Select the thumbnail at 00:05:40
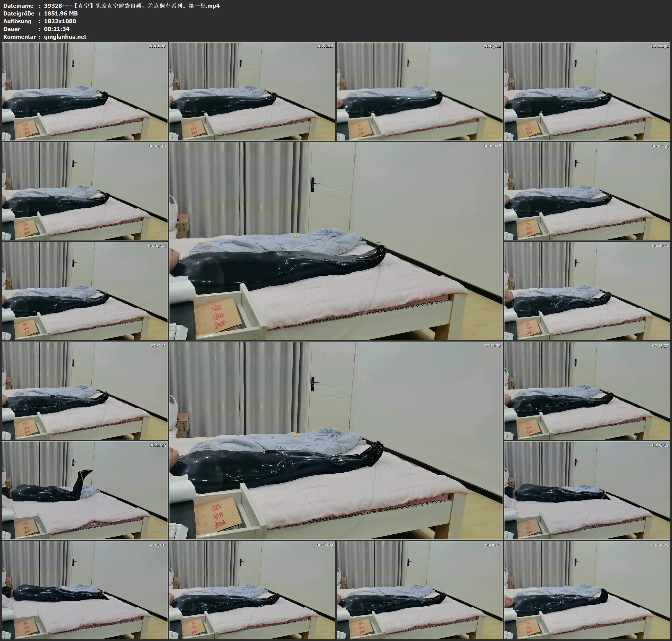 (85, 191)
